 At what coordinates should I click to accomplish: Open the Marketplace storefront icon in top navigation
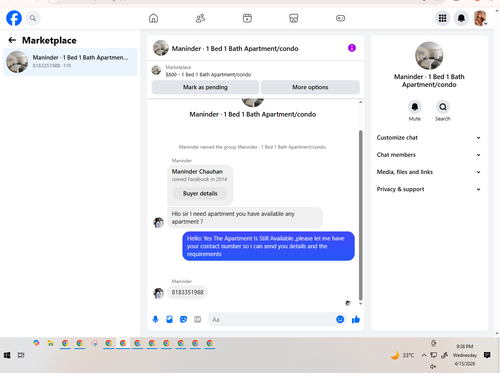click(x=294, y=18)
